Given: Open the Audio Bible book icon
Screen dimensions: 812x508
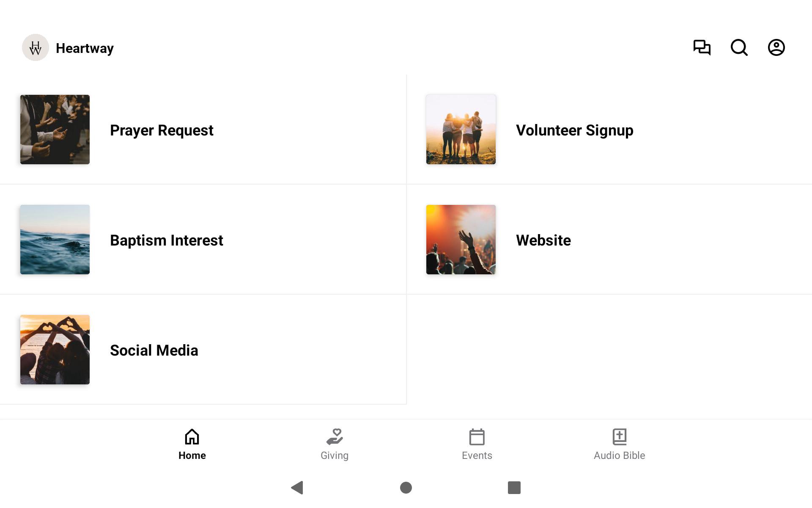Looking at the screenshot, I should coord(619,437).
